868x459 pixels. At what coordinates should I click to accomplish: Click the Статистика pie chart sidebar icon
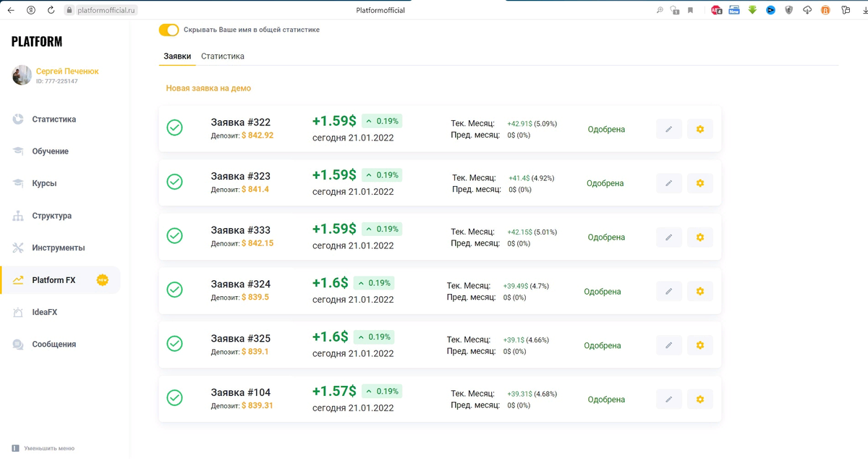click(x=18, y=119)
